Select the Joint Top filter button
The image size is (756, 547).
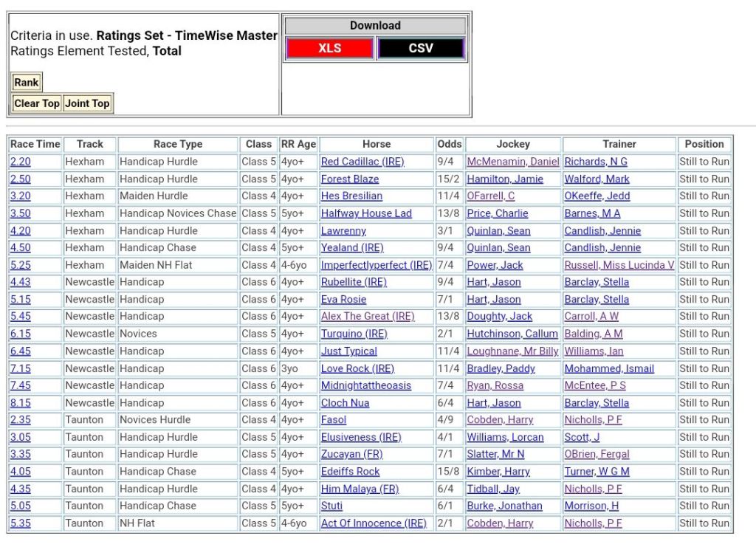click(87, 103)
